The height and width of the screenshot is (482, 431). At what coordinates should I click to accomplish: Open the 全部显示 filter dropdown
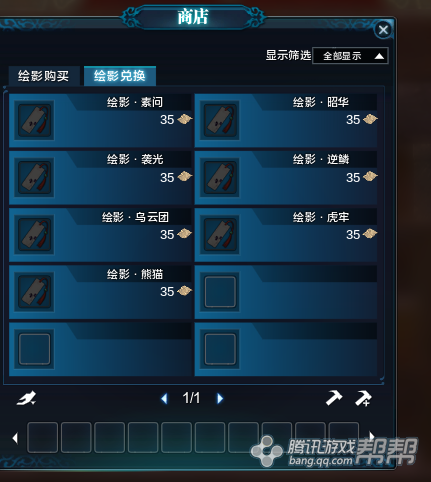point(350,56)
